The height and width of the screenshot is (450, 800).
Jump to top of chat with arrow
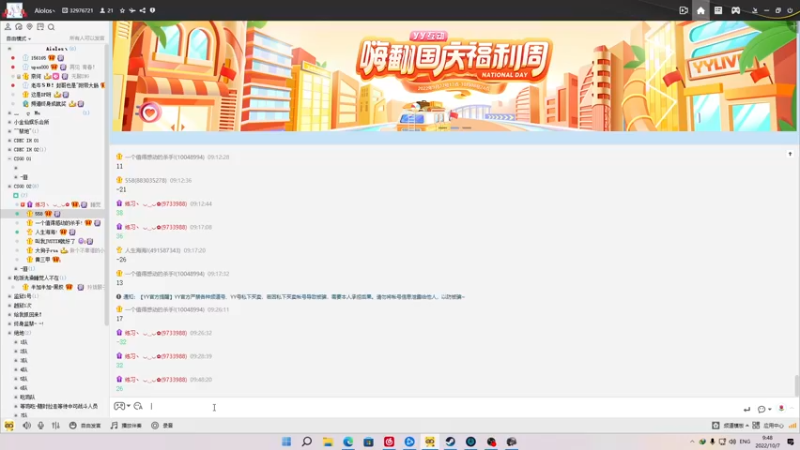pos(790,154)
